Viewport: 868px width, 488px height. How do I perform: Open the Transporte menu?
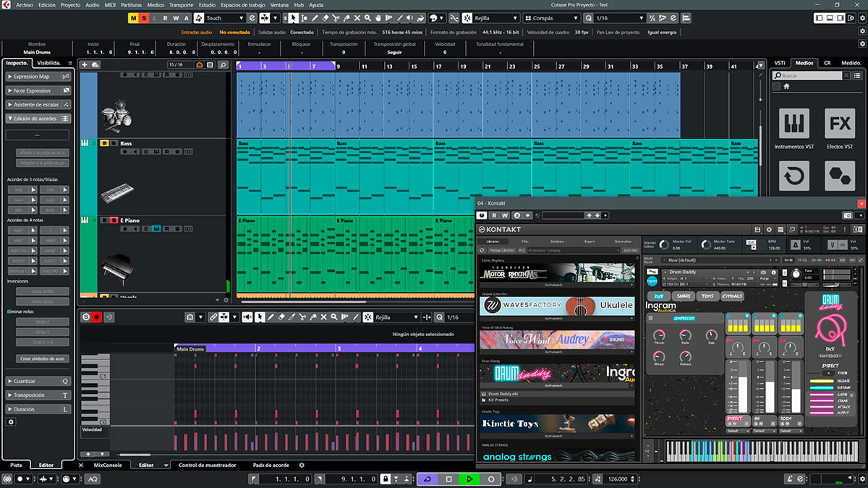pyautogui.click(x=181, y=4)
